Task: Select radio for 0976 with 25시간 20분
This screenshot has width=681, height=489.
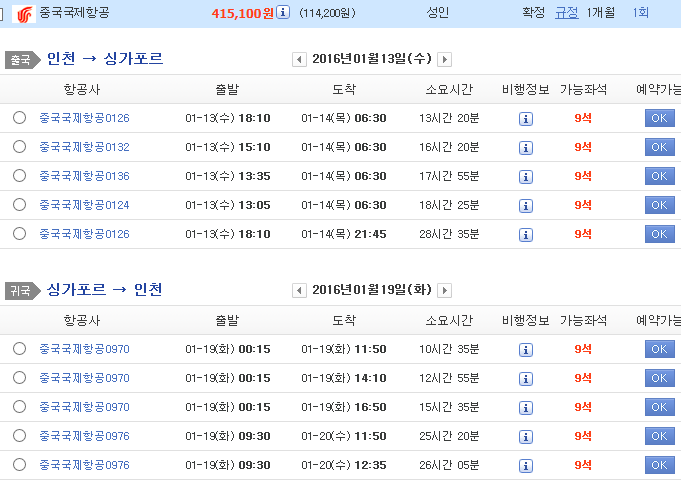Action: 19,436
